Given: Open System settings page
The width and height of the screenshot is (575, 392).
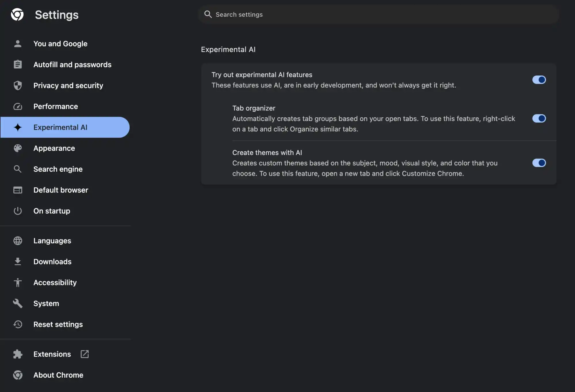Looking at the screenshot, I should click(x=65, y=303).
